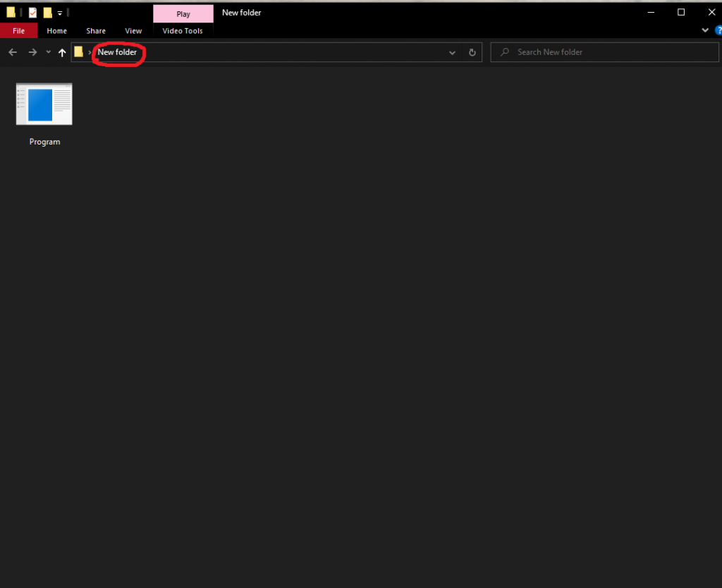Open the address bar history dropdown
Screen dimensions: 722x588
tap(452, 51)
